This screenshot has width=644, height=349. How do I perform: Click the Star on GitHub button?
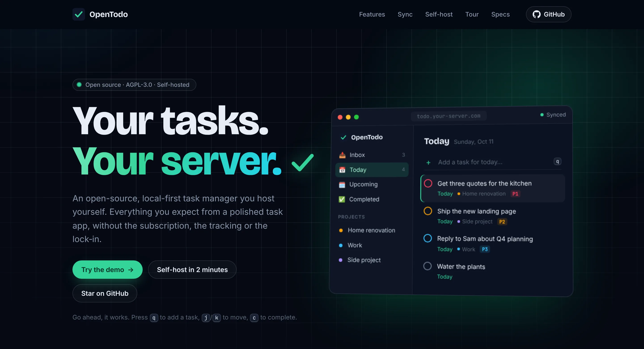pyautogui.click(x=105, y=293)
